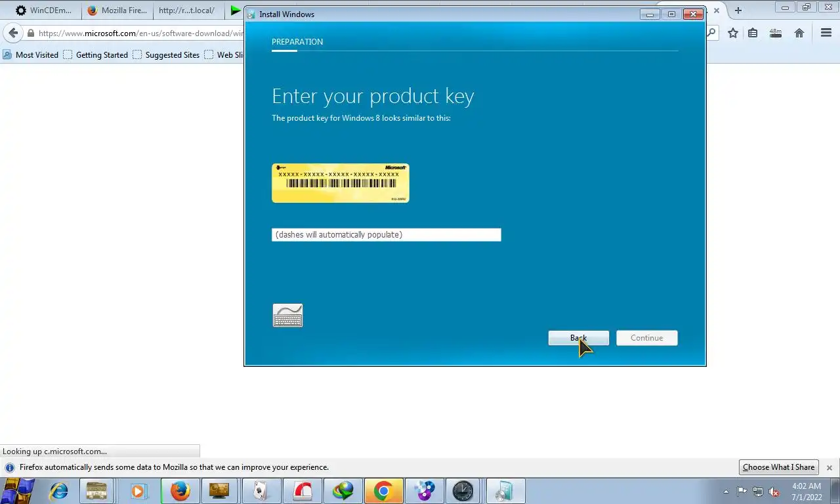Open the on-screen keyboard in Install Windows
Viewport: 840px width, 504px height.
point(287,316)
